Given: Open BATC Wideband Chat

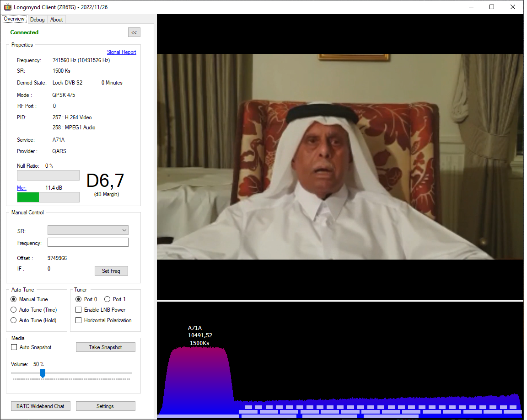Looking at the screenshot, I should [40, 406].
